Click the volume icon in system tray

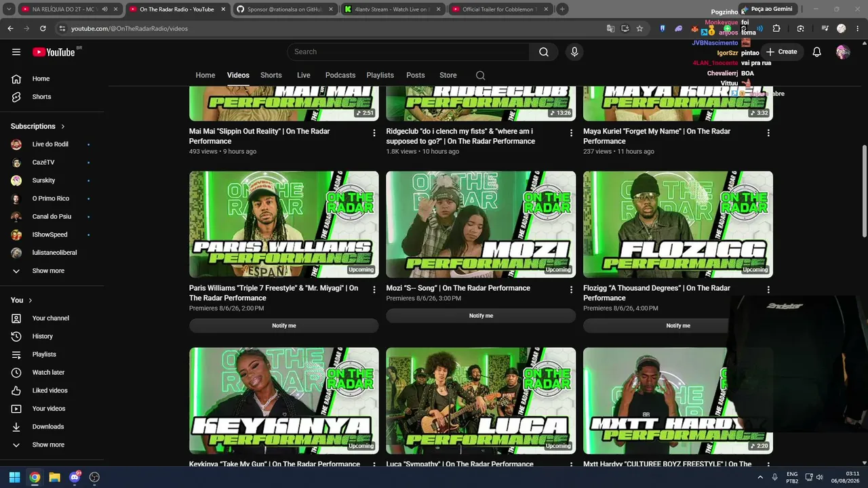(819, 477)
